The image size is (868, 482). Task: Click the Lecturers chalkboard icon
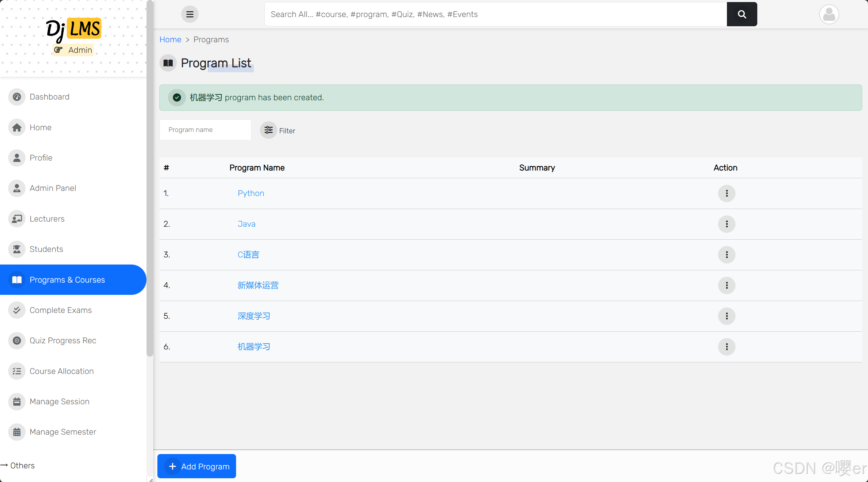[17, 219]
